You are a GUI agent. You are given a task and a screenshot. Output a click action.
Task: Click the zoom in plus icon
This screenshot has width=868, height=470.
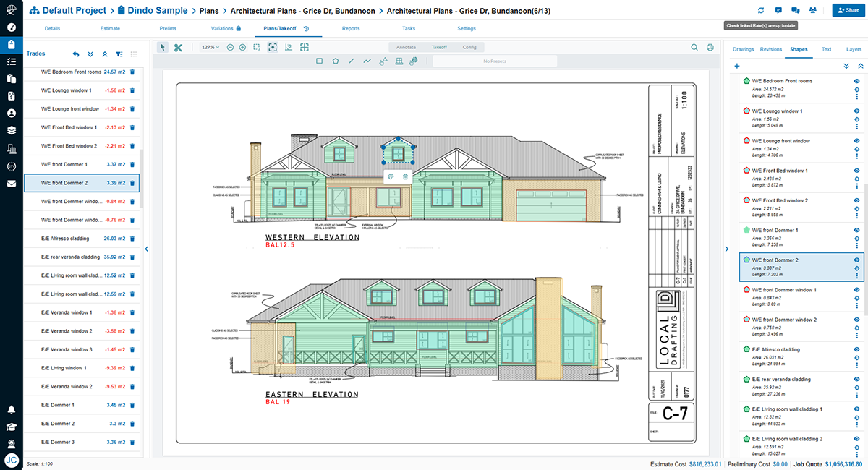point(242,47)
